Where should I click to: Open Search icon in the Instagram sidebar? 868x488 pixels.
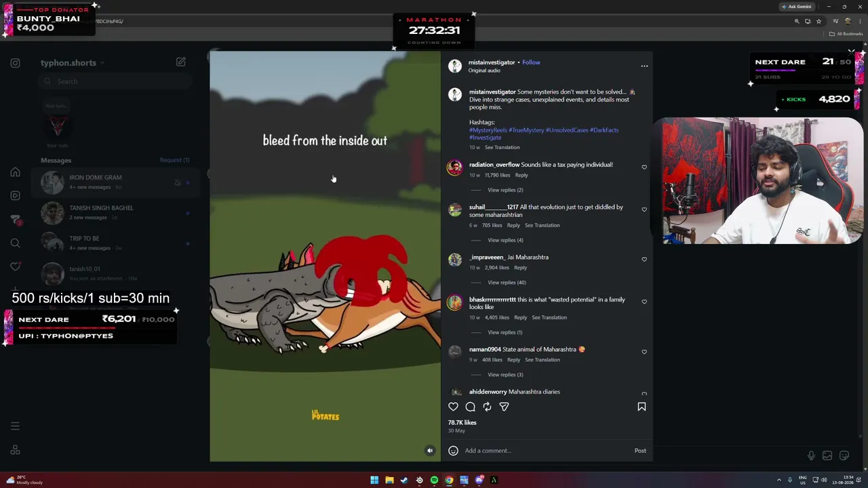(x=15, y=243)
